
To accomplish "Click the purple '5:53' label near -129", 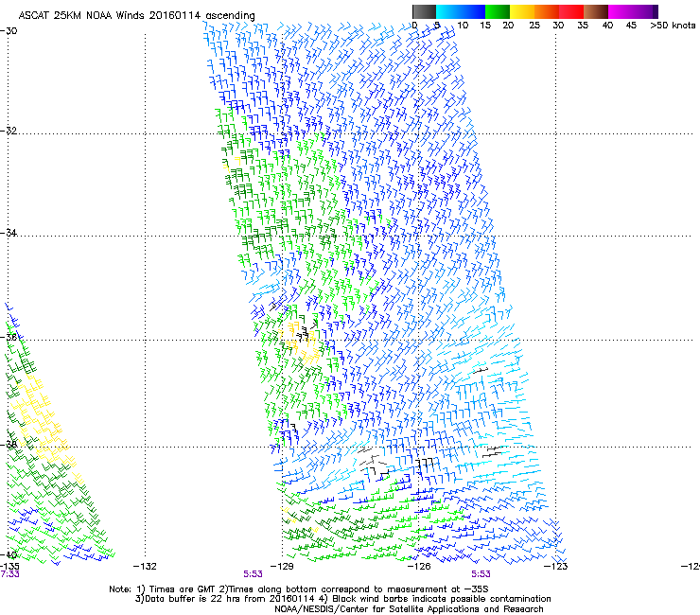I will pyautogui.click(x=253, y=574).
